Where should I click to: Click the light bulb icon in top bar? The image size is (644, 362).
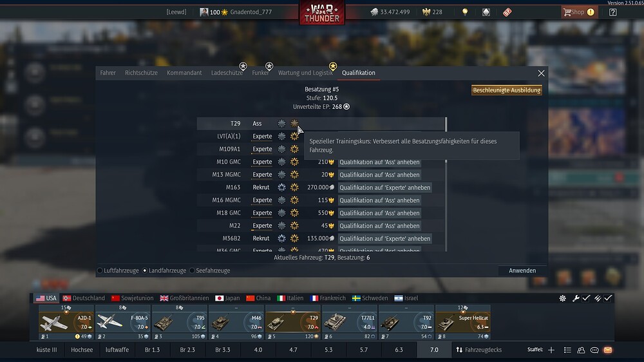[x=465, y=12]
